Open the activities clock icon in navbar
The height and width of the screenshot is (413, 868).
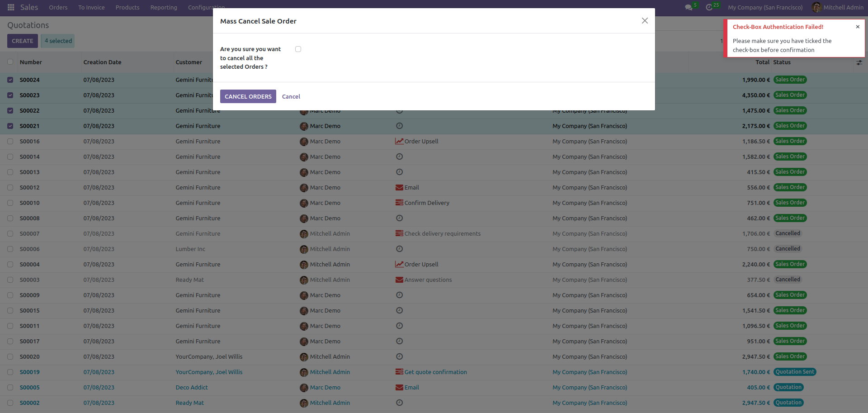point(709,7)
